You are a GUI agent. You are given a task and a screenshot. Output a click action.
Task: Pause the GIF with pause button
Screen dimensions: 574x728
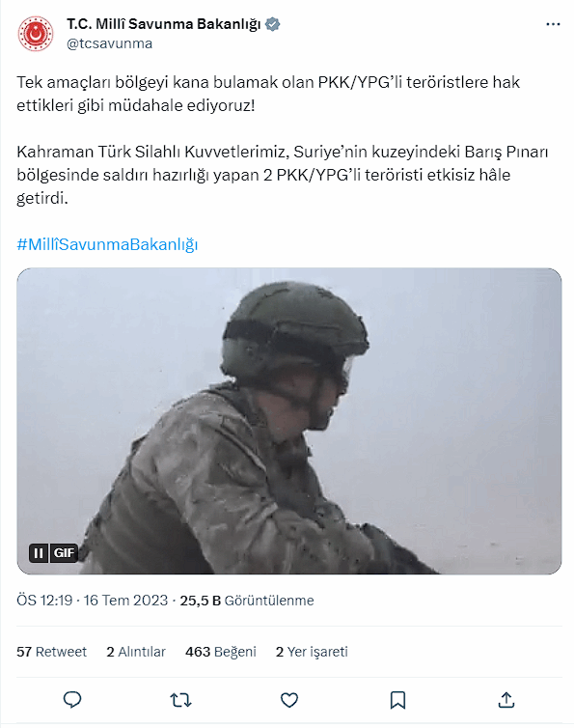pos(39,553)
